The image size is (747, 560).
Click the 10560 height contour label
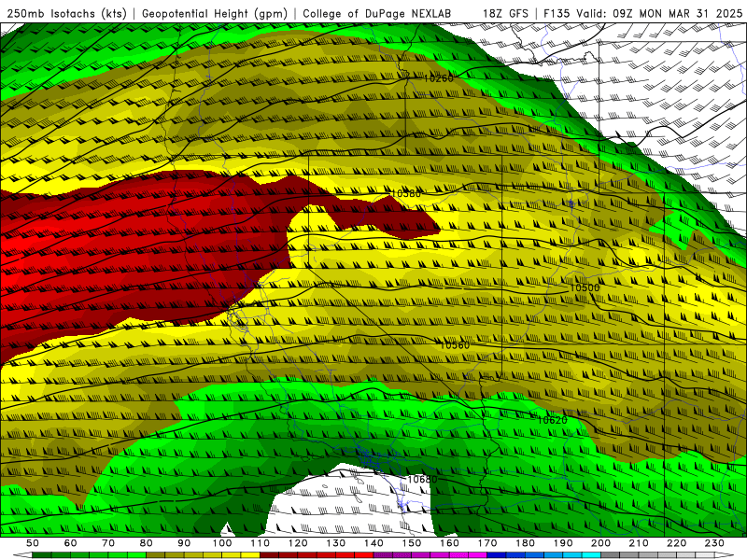[x=455, y=345]
